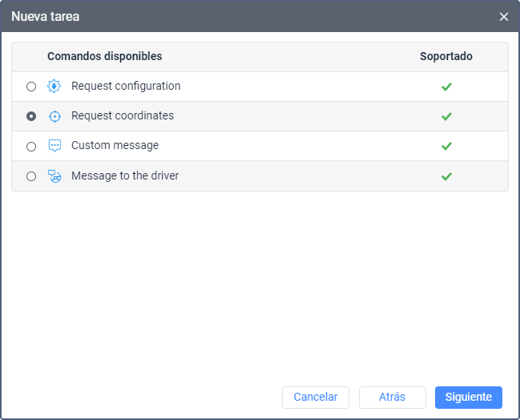Click the Request configuration label text

coord(126,86)
